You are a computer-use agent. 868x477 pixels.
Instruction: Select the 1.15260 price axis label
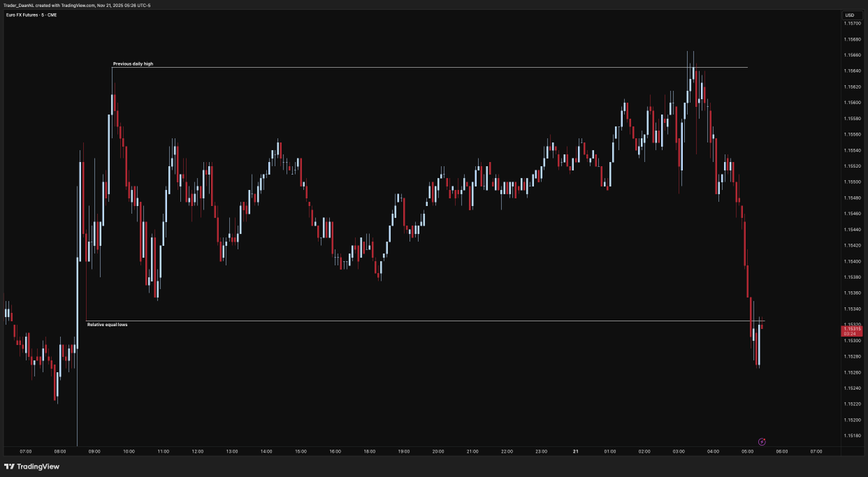[x=852, y=372]
